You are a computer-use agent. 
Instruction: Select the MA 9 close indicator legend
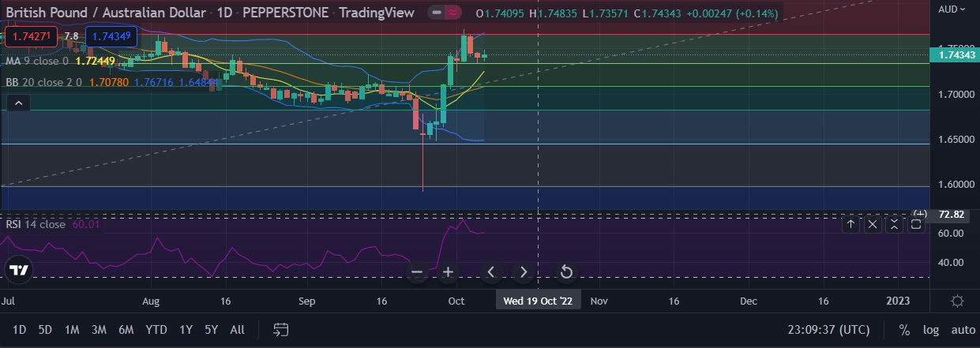(x=36, y=61)
